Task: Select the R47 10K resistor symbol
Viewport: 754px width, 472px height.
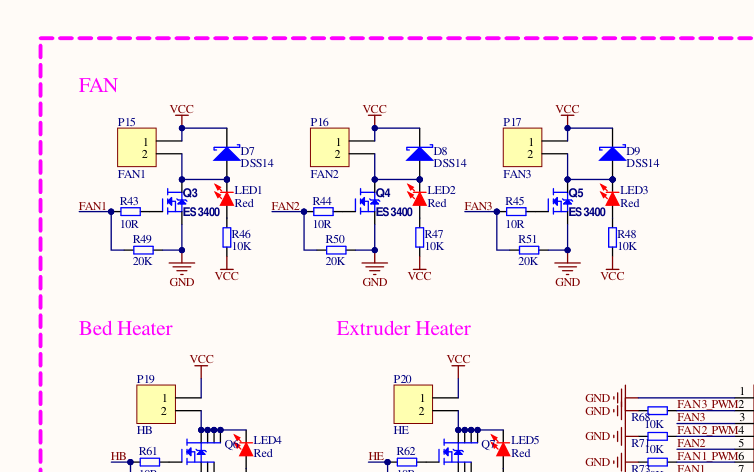Action: pos(419,237)
